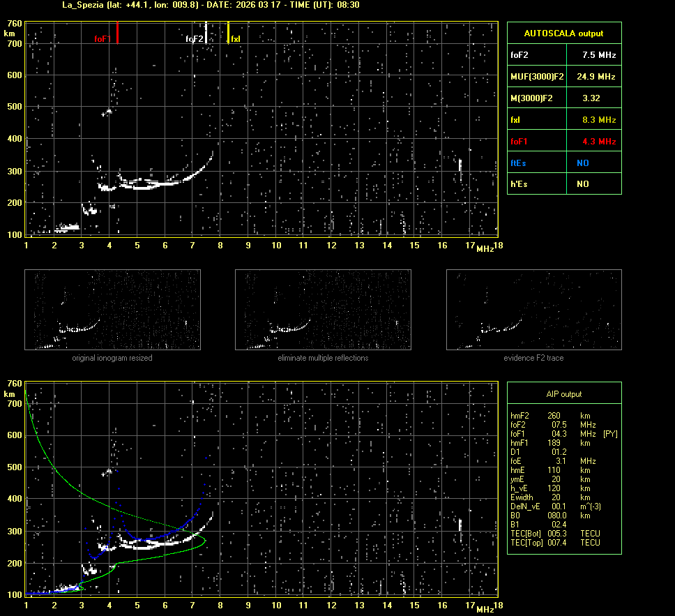Click the h'Es row label
Screen dimensions: 675x616
[519, 184]
